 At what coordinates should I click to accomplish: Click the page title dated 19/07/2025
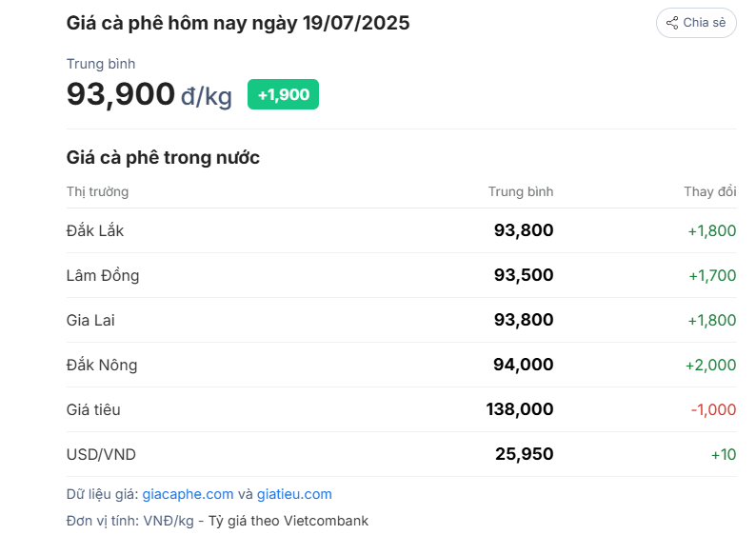[x=238, y=23]
